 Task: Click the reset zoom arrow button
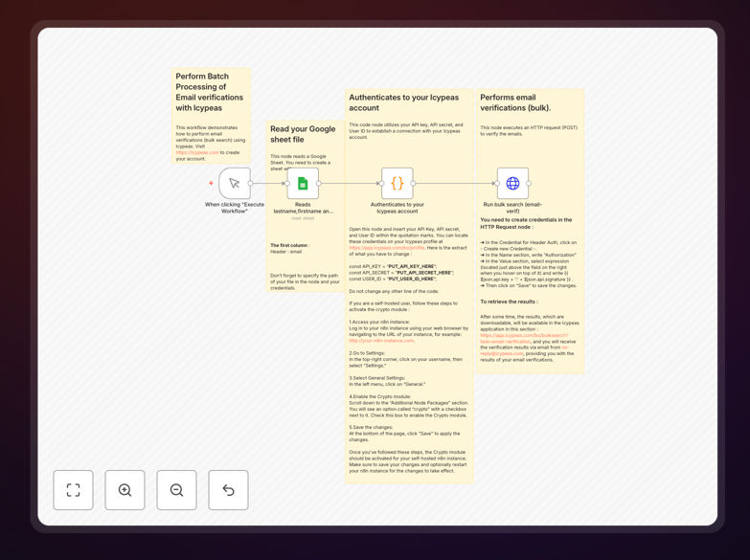[x=228, y=490]
